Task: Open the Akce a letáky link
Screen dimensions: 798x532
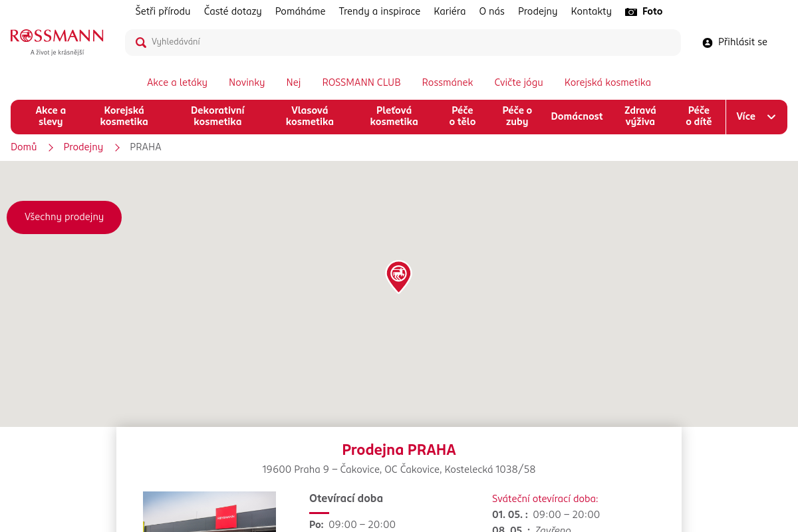Action: pos(177,83)
